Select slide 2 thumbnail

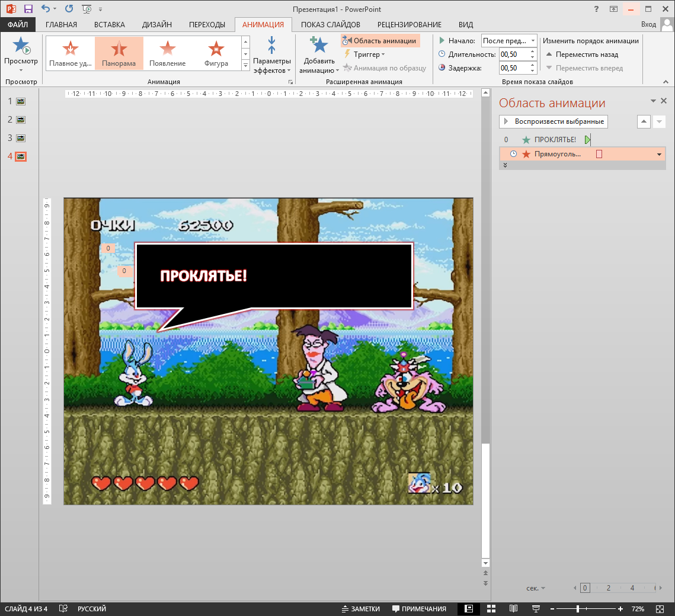[x=21, y=120]
